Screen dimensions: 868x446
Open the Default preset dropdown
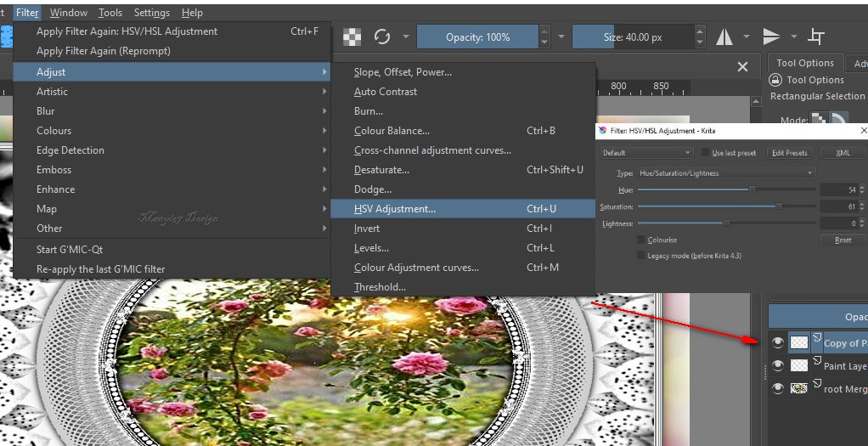click(x=646, y=153)
